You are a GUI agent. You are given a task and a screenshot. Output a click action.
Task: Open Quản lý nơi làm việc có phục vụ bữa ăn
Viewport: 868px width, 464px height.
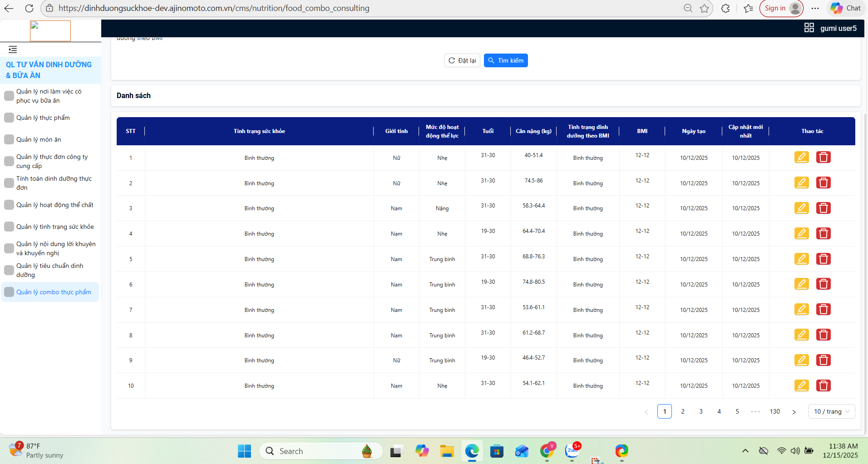(x=50, y=96)
